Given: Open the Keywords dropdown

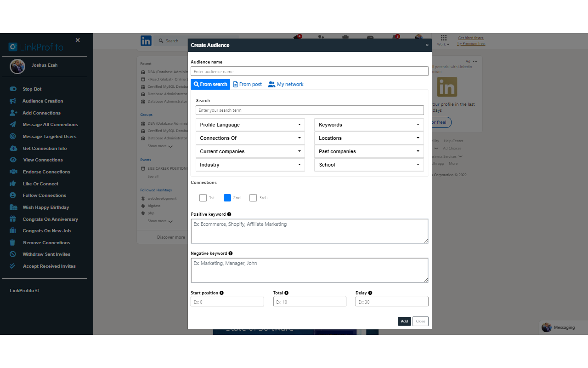Looking at the screenshot, I should click(x=369, y=125).
